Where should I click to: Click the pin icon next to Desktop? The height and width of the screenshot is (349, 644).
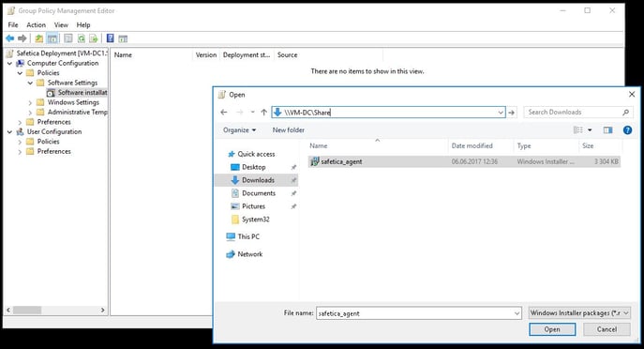[x=293, y=167]
